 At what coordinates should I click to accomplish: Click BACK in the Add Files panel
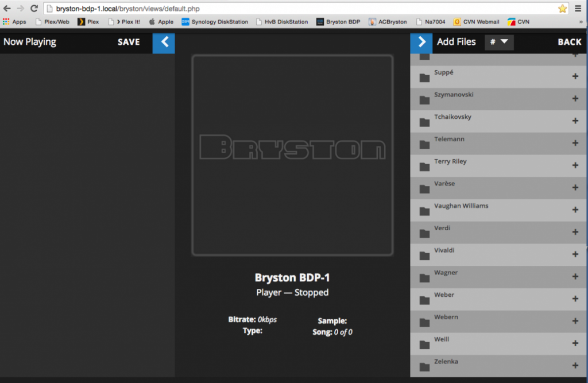tap(569, 42)
